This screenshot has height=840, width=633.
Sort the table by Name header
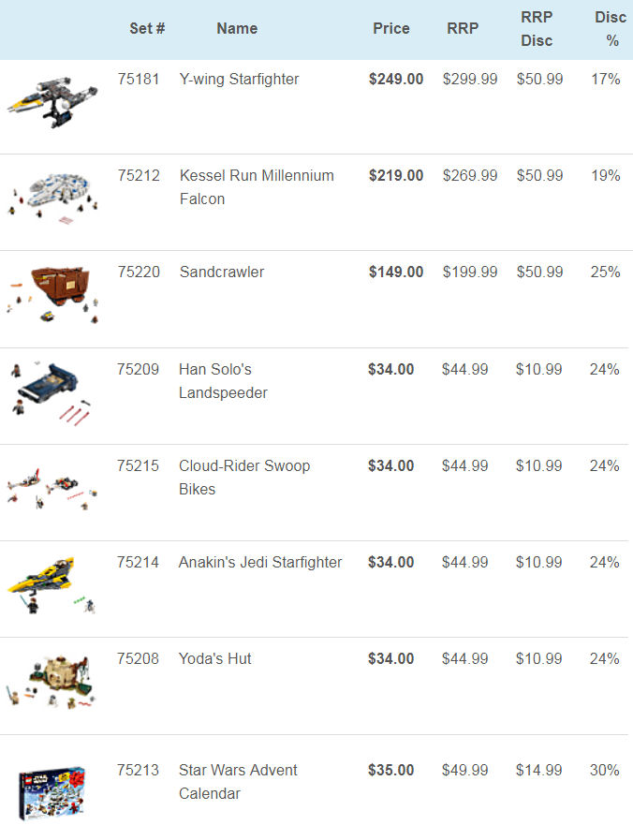237,28
